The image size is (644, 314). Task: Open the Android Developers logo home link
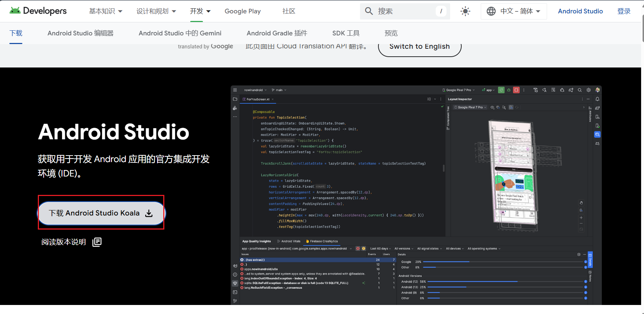click(x=38, y=11)
